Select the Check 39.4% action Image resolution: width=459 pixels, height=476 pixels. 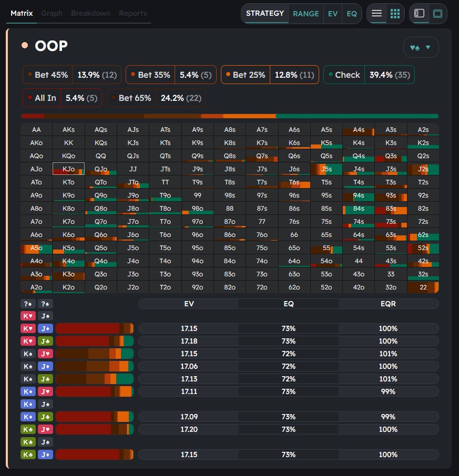pyautogui.click(x=369, y=75)
